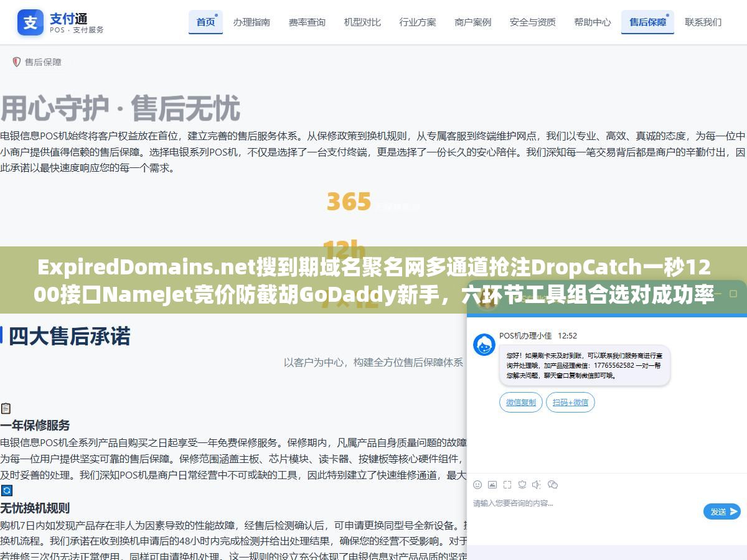This screenshot has width=747, height=560.
Task: Click the clipboard icon above 一年保修服务
Action: click(6, 408)
